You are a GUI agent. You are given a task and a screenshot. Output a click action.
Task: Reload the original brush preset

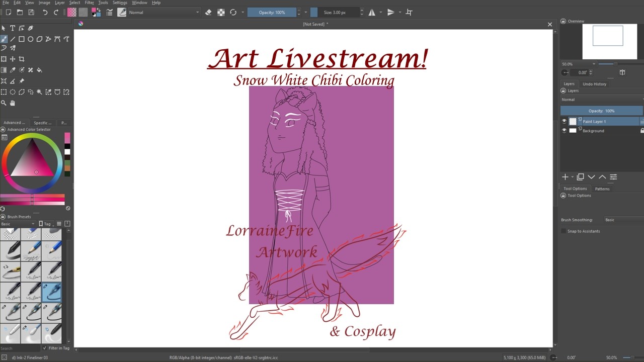pos(233,12)
